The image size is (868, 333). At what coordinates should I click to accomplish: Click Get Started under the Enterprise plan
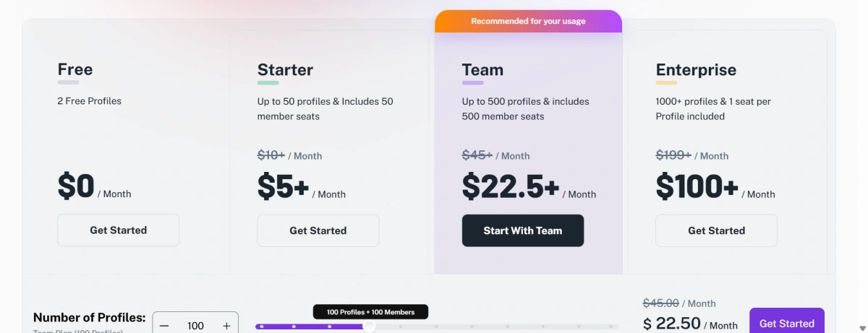point(716,230)
